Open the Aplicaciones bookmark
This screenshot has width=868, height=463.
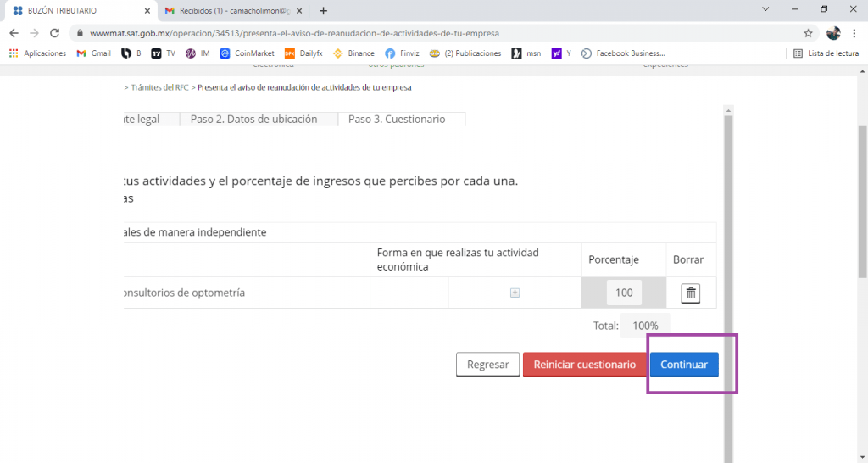37,53
